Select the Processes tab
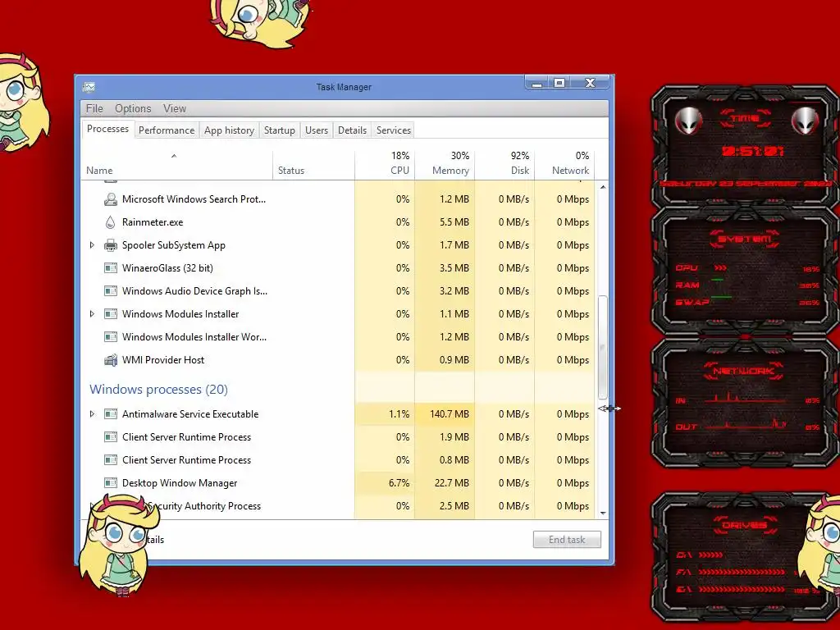Screen dimensions: 840x630 (107, 129)
